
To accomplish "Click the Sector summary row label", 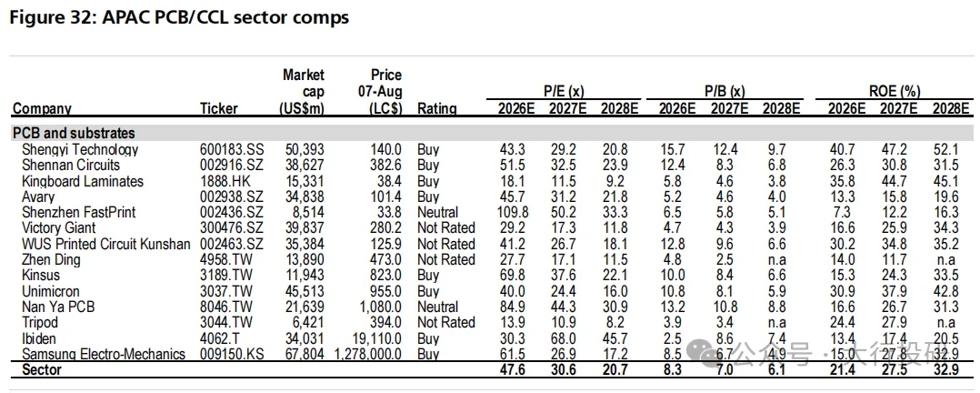I will pyautogui.click(x=42, y=370).
